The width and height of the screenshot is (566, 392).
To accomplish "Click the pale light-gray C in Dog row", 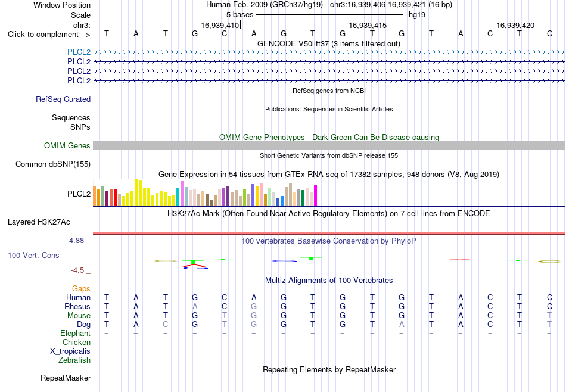I will 165,325.
